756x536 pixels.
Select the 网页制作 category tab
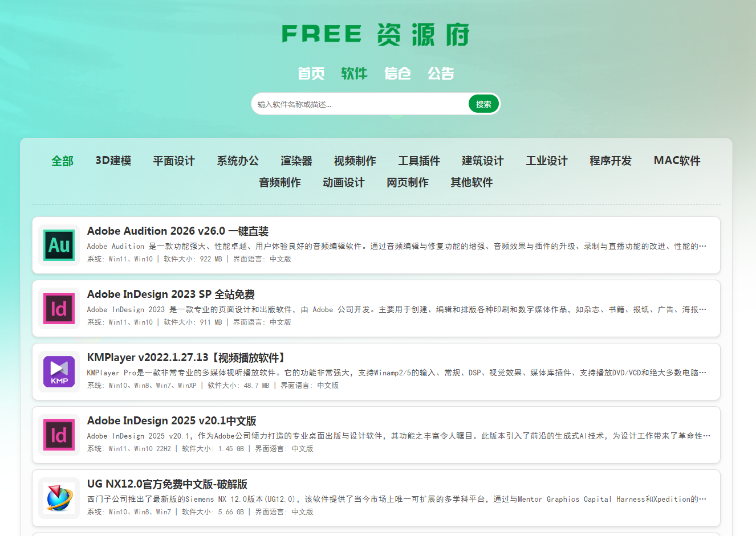[408, 182]
